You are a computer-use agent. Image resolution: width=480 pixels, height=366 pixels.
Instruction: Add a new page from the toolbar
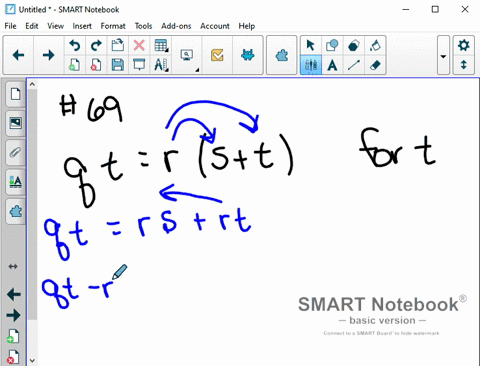tap(75, 65)
